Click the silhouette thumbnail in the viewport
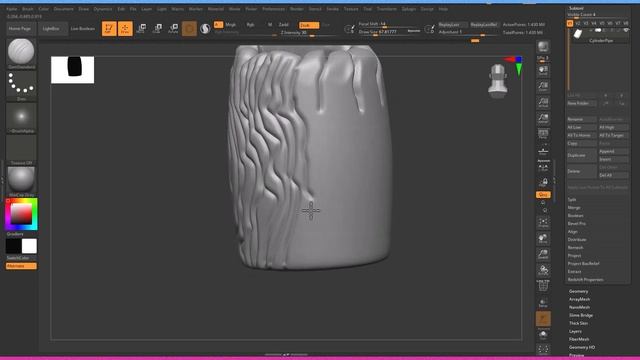The width and height of the screenshot is (640, 360). tap(73, 70)
